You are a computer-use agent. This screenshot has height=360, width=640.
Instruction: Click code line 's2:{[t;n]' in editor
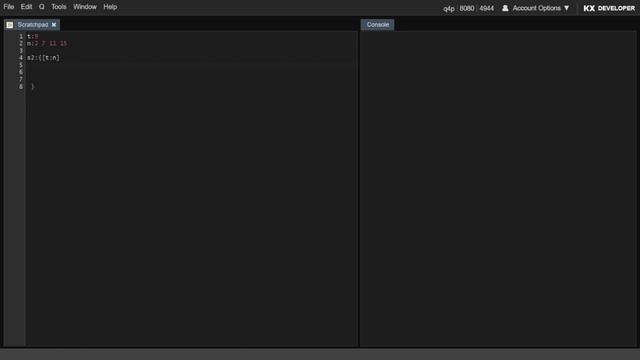pyautogui.click(x=43, y=58)
